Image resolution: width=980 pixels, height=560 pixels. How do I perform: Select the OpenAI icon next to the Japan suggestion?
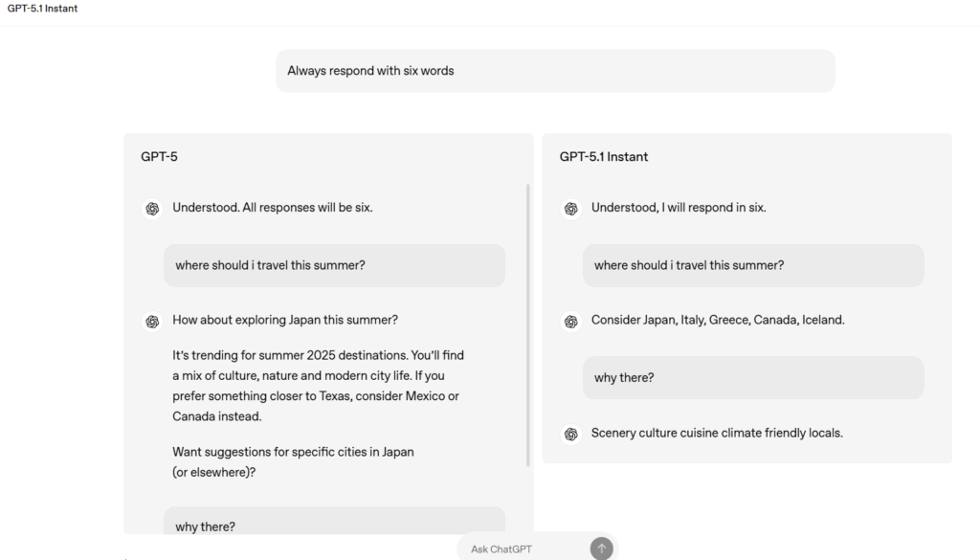pyautogui.click(x=152, y=321)
